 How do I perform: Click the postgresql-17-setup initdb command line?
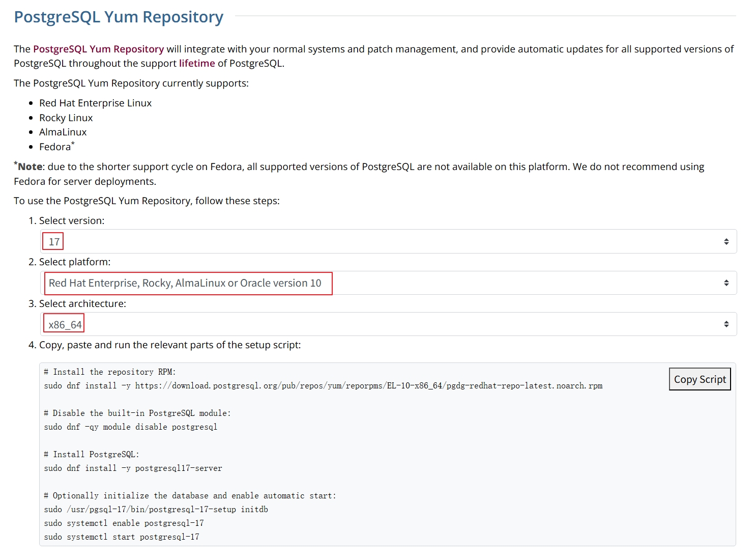(156, 510)
